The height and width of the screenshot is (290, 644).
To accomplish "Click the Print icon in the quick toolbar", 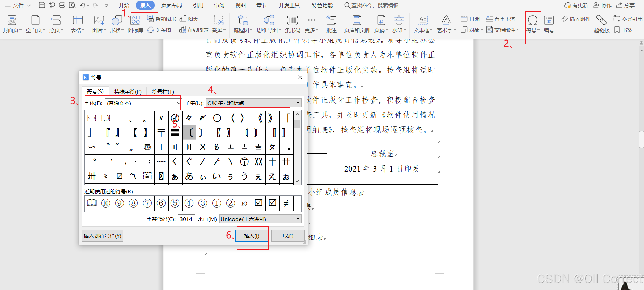I will (x=62, y=5).
